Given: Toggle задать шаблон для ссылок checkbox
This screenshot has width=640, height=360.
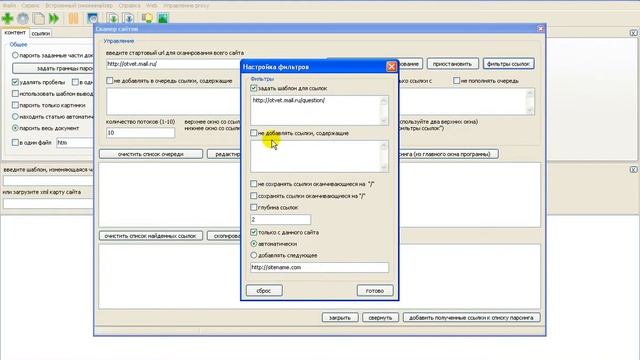Looking at the screenshot, I should pos(253,88).
